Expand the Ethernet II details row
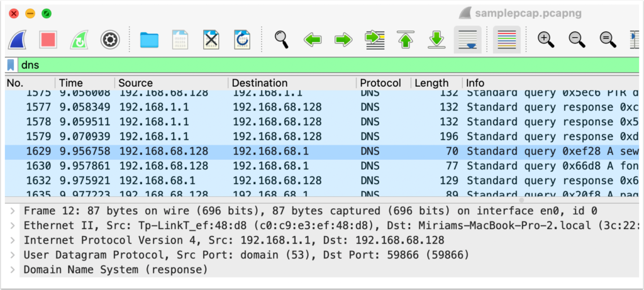The height and width of the screenshot is (290, 644). (x=13, y=225)
